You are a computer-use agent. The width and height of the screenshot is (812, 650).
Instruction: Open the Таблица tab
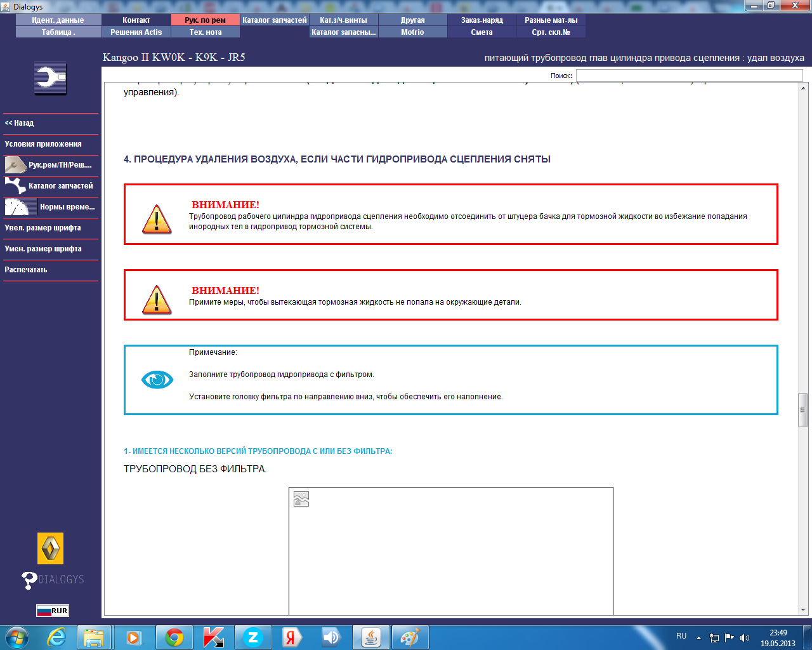click(x=58, y=32)
